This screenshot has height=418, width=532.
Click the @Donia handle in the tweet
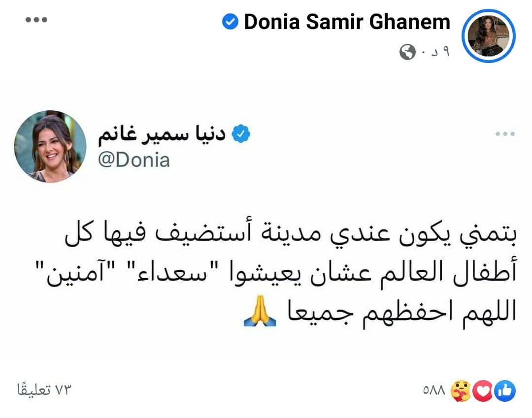[133, 160]
